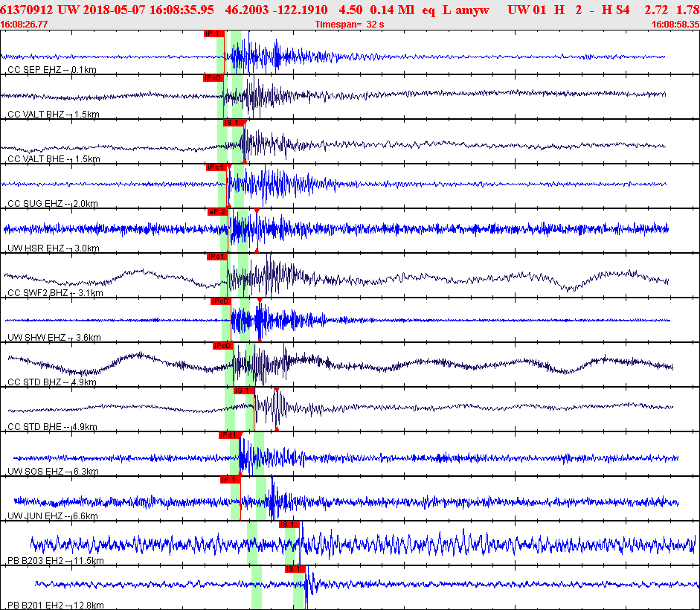Click the magnitude text '0.14 Ml'
Viewport: 700px width, 610px height.
pyautogui.click(x=393, y=10)
